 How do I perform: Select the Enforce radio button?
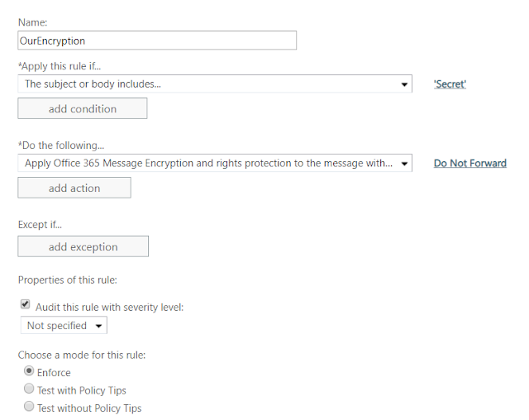(x=29, y=370)
